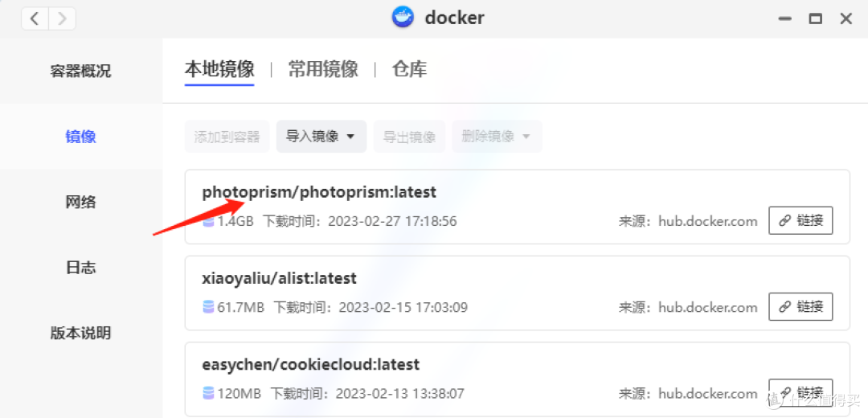The height and width of the screenshot is (418, 868).
Task: Go to 网络 in the sidebar
Action: pyautogui.click(x=81, y=202)
